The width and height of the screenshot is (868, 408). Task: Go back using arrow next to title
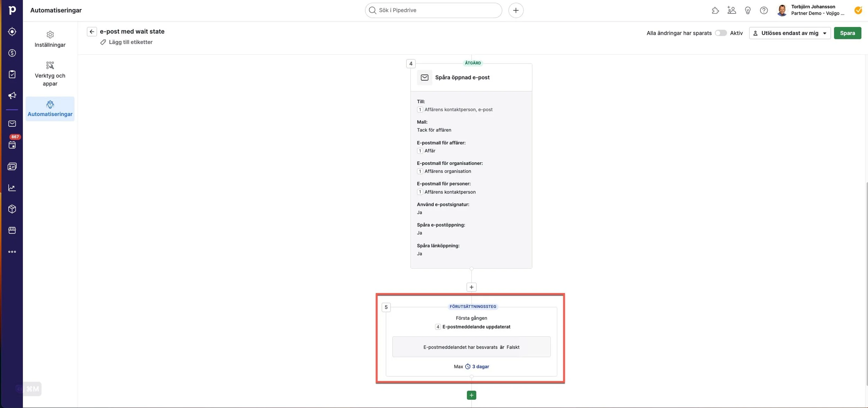(x=92, y=32)
